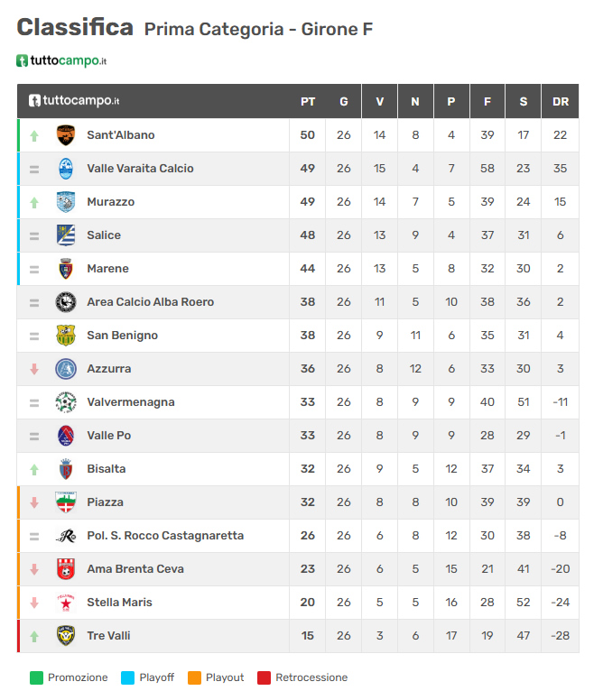Click the Tre Valli team badge
Image resolution: width=594 pixels, height=700 pixels.
click(66, 636)
